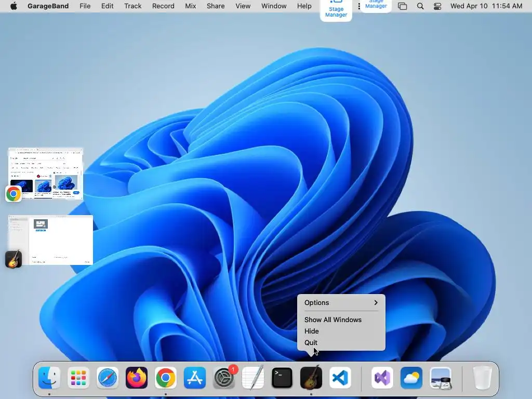Open the Record menu
Viewport: 532px width, 399px height.
coord(163,6)
